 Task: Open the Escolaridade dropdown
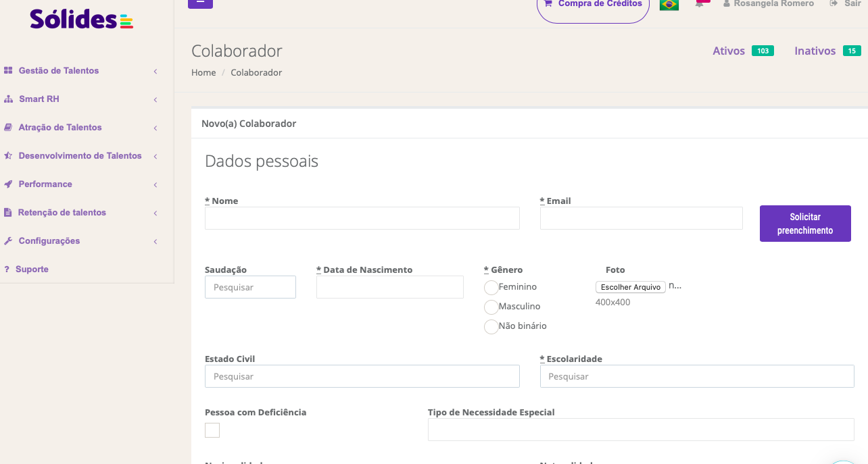coord(697,376)
